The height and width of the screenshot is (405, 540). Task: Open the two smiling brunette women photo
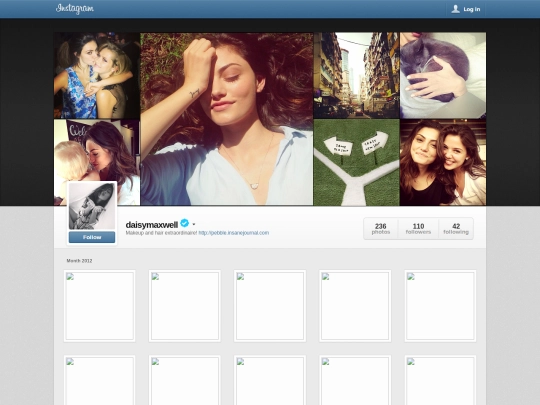pos(443,163)
